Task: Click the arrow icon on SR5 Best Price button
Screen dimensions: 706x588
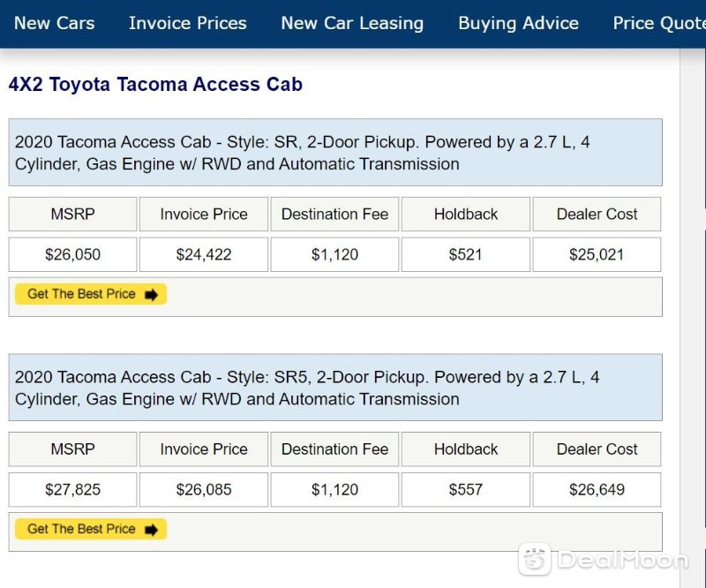Action: click(151, 530)
